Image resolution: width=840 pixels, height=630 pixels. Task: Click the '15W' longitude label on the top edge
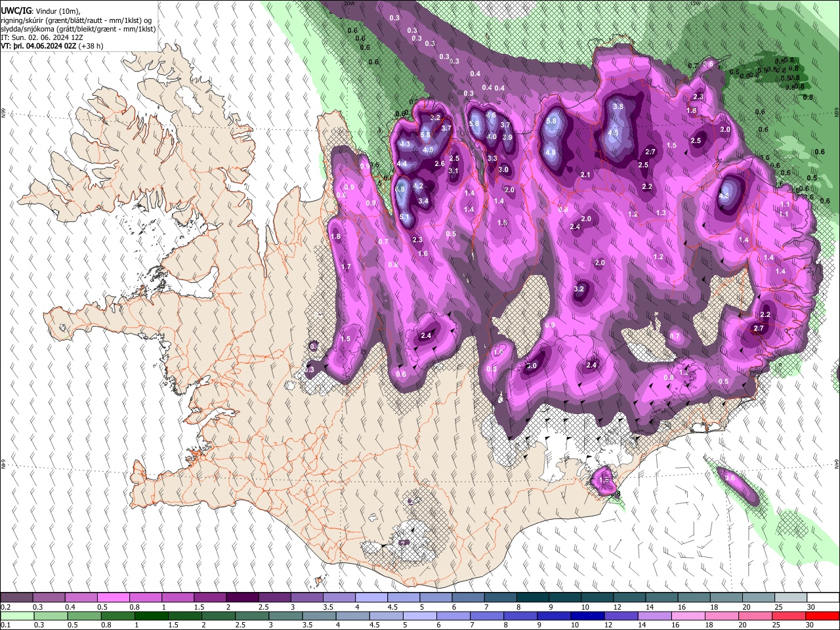click(x=695, y=3)
